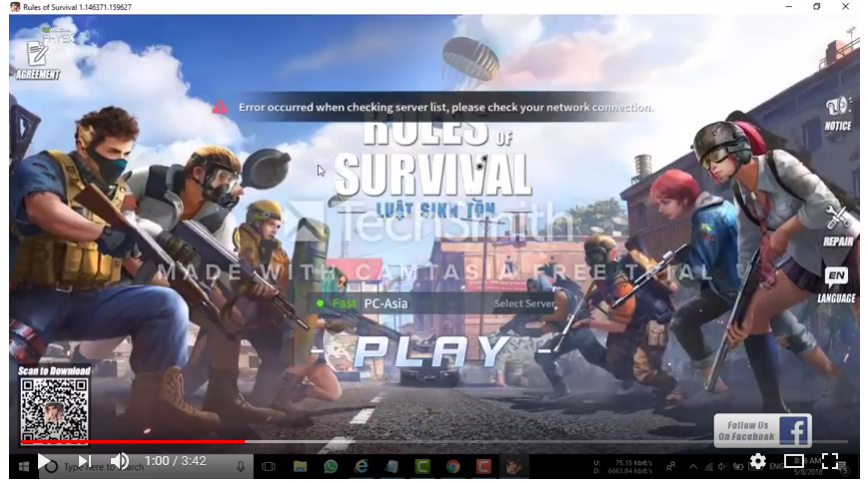This screenshot has height=483, width=868.
Task: Minimize the Rules of Survival window
Action: (789, 7)
